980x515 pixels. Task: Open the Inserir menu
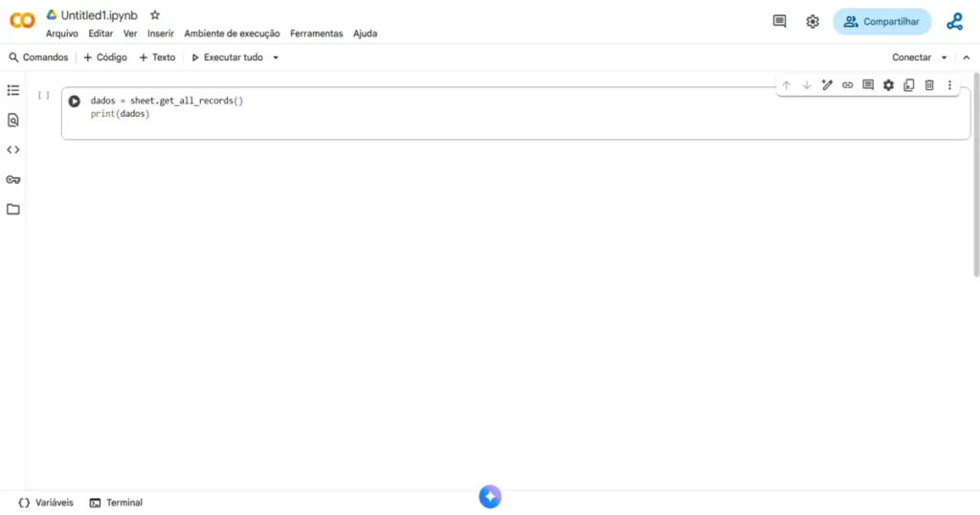161,34
